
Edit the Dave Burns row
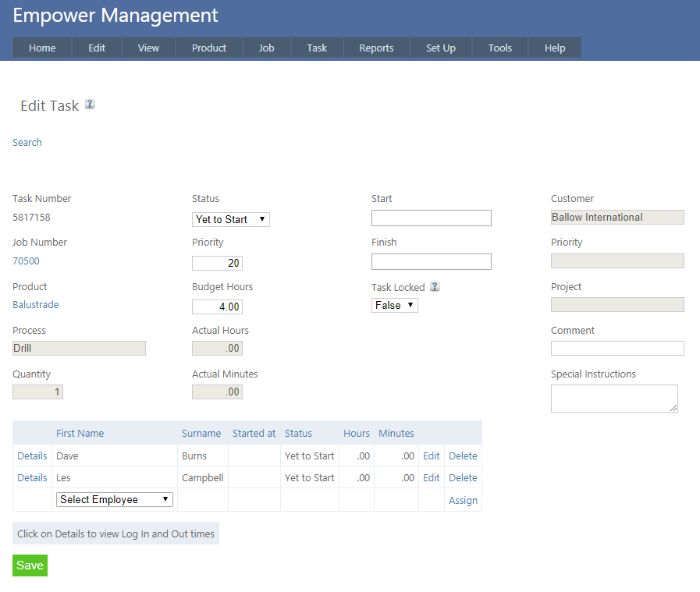pos(431,456)
